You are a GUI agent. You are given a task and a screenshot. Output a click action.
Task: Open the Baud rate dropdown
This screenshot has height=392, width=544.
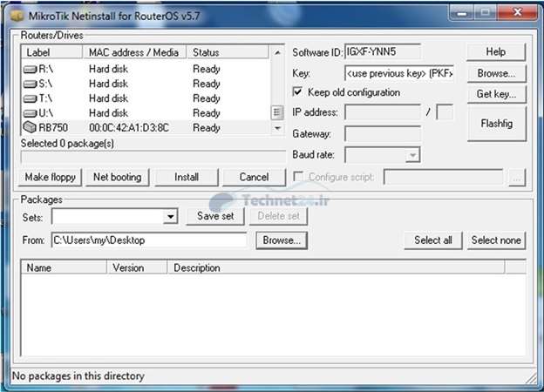(x=412, y=155)
